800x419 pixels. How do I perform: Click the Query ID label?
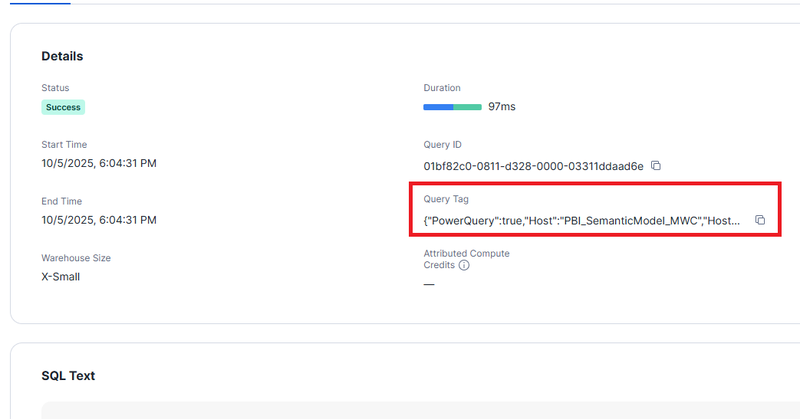(442, 144)
